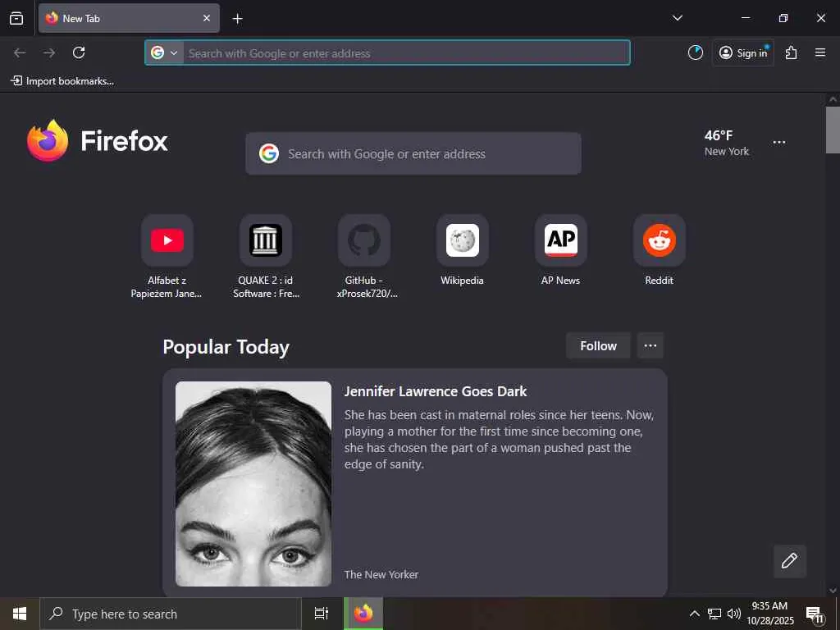Open the notification center icon

[815, 614]
